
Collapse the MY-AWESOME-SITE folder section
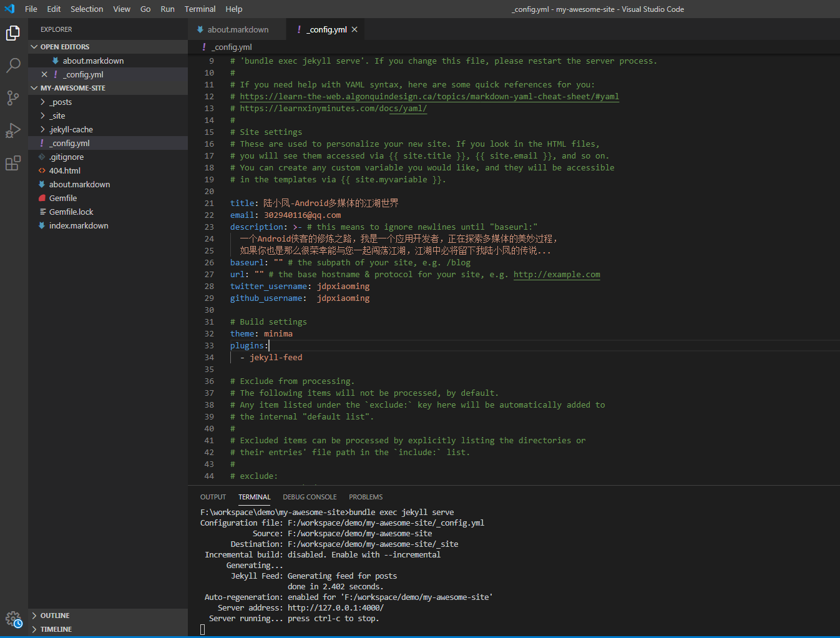(34, 88)
